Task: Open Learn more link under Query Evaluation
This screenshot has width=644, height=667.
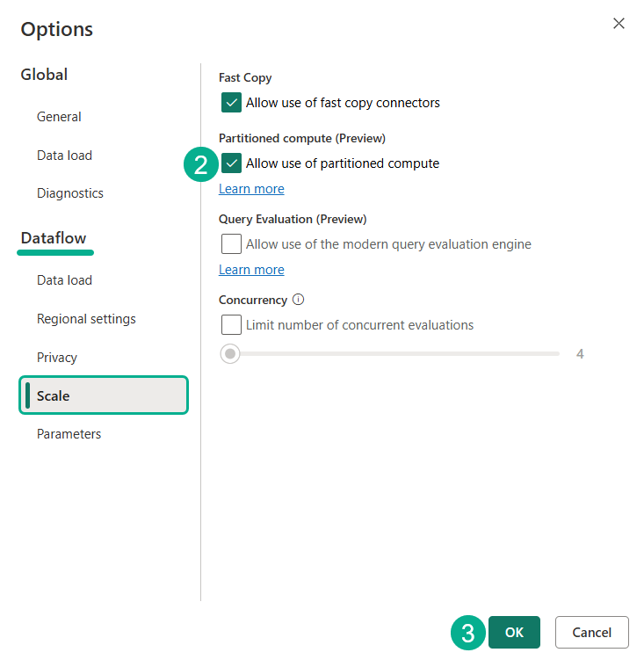Action: click(251, 270)
